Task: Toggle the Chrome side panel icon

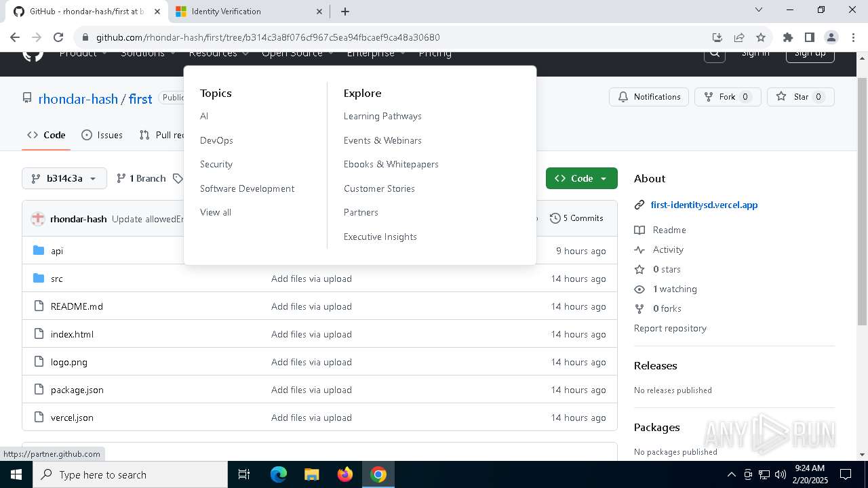Action: coord(809,37)
